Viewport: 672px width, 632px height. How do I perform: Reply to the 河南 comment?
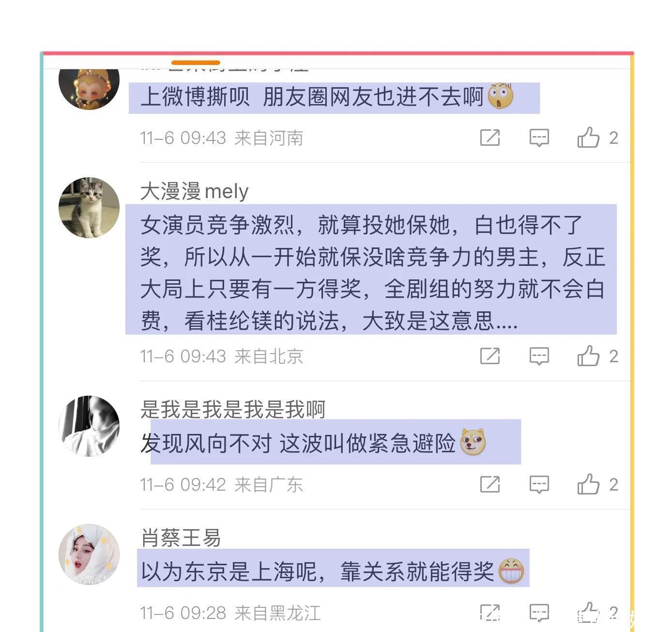(x=539, y=138)
